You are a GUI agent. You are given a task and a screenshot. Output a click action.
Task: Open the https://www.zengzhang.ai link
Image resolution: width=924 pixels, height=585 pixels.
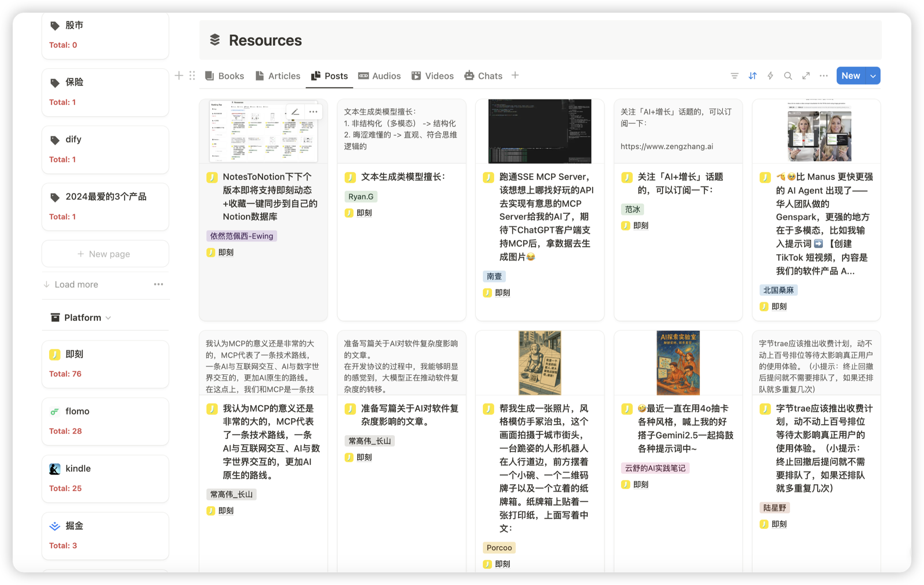click(x=666, y=146)
